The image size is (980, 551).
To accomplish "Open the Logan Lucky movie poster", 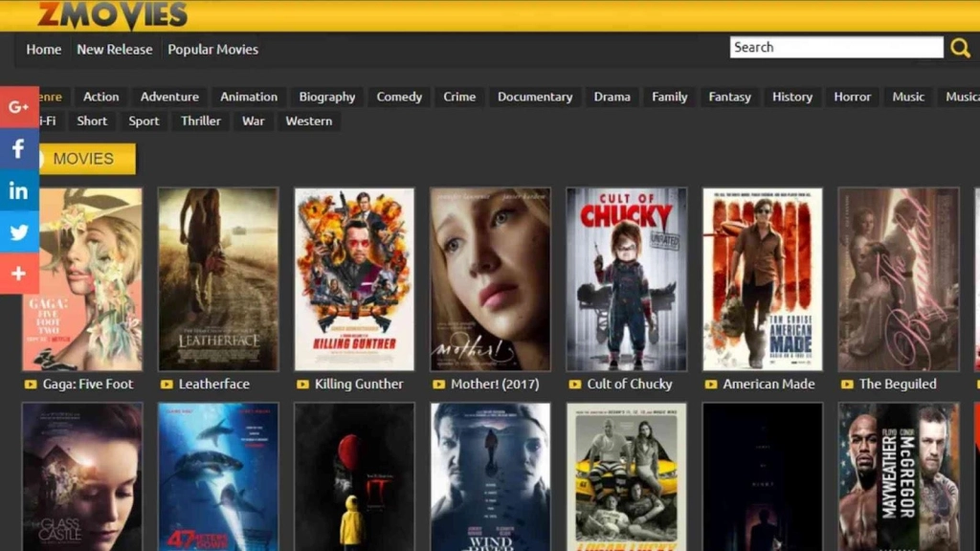I will (626, 477).
